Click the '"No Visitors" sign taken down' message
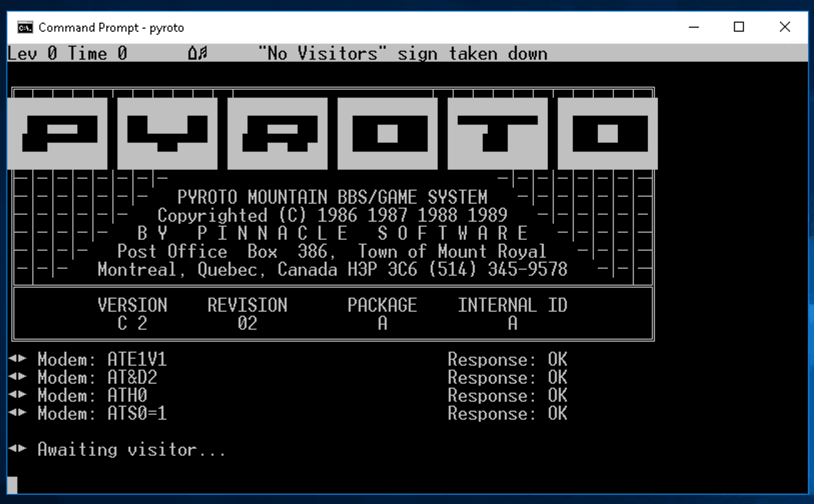 (x=403, y=54)
